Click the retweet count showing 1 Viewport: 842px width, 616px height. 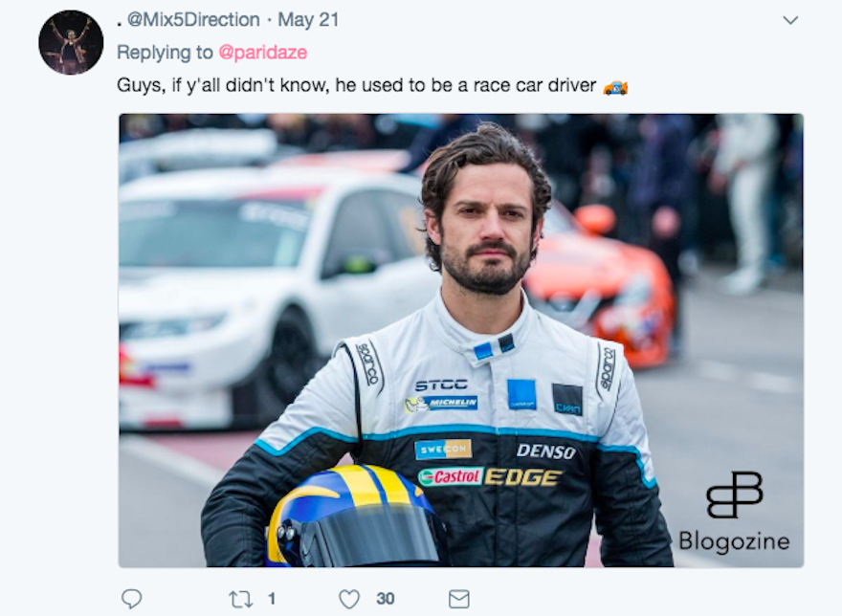[x=272, y=598]
